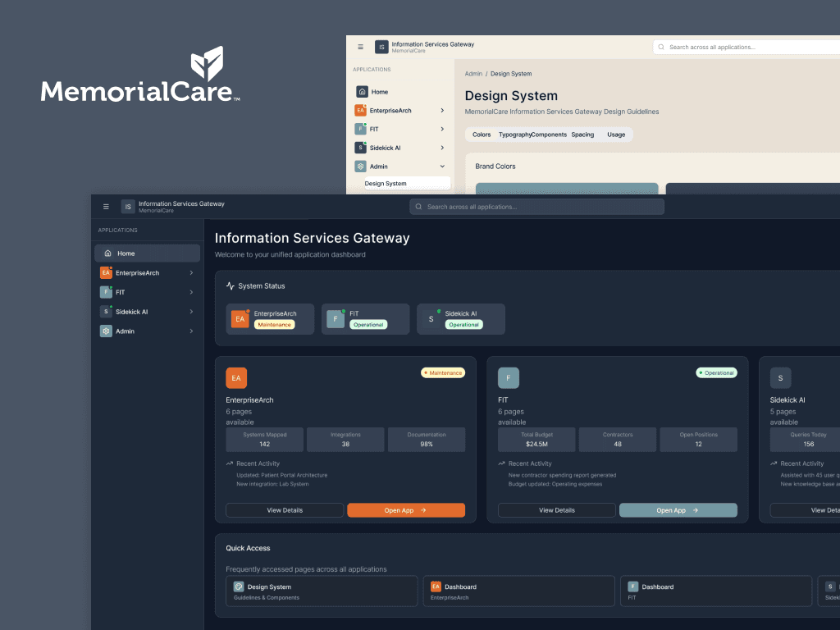840x630 pixels.
Task: Switch to the Colors tab in Design System
Action: tap(482, 135)
